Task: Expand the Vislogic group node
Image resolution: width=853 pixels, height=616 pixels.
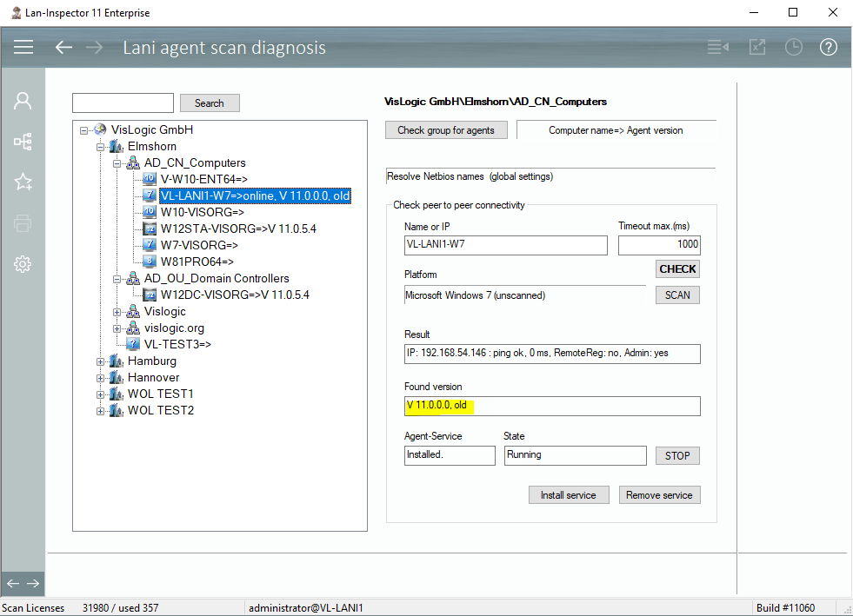Action: [x=117, y=312]
